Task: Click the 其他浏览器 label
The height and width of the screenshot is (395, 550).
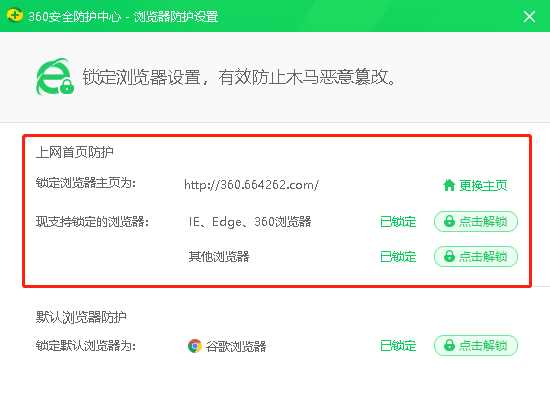Action: [x=219, y=256]
